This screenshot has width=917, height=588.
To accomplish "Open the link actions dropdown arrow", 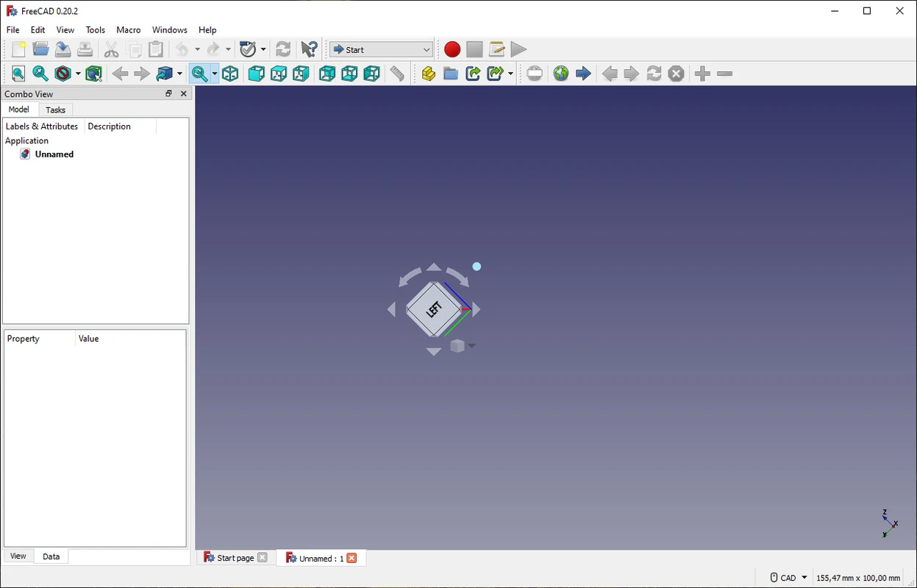I will click(x=510, y=73).
